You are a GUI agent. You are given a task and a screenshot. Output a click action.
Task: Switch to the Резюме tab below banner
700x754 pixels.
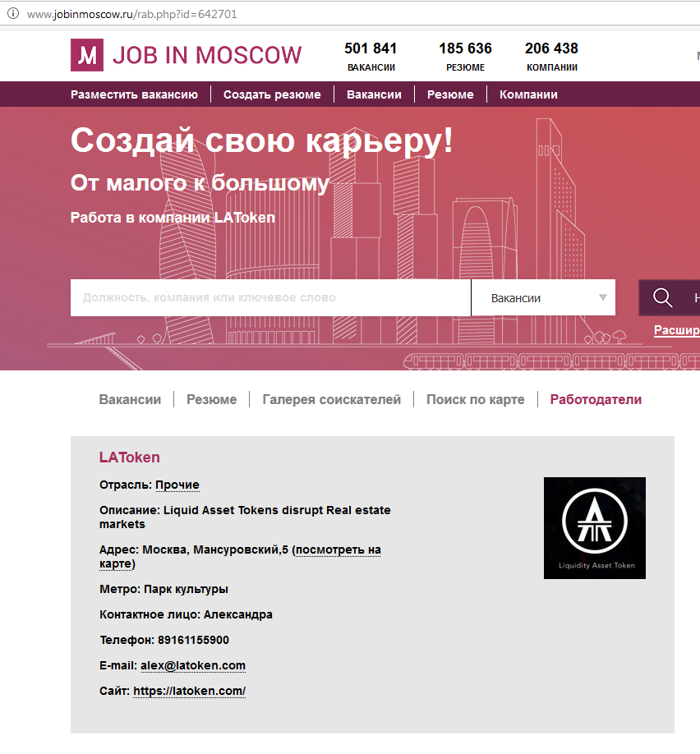click(212, 400)
